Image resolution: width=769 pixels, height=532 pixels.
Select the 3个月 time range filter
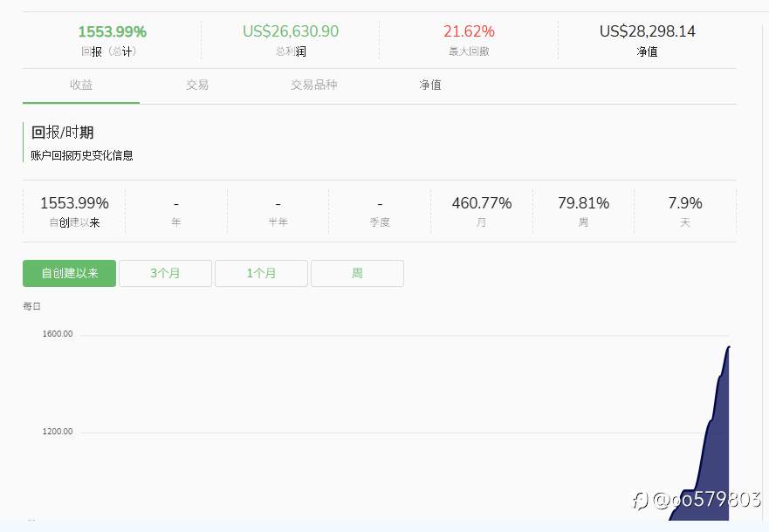click(165, 273)
